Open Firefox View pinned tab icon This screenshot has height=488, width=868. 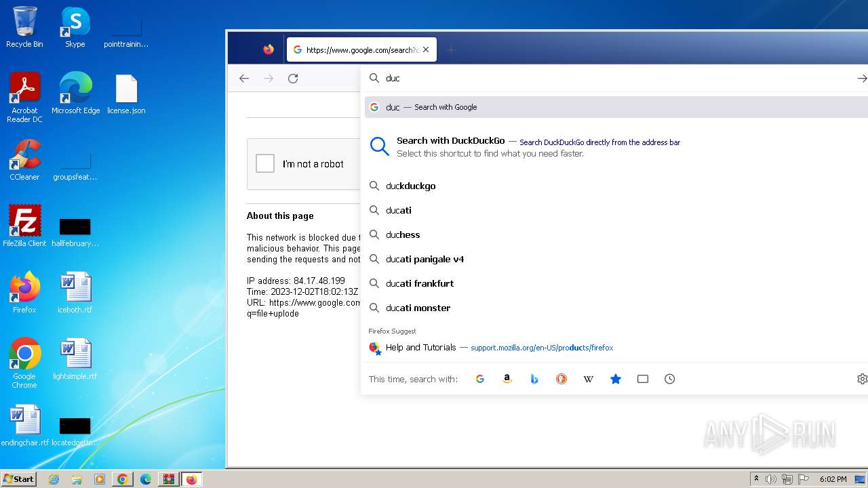269,49
